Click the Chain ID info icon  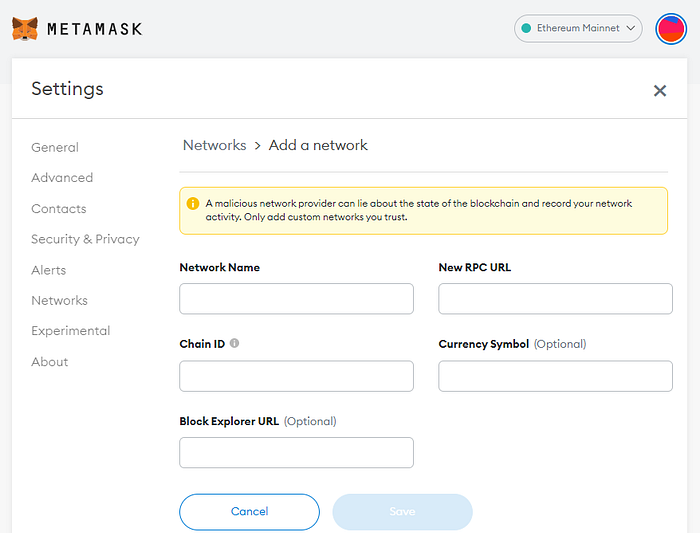tap(235, 343)
